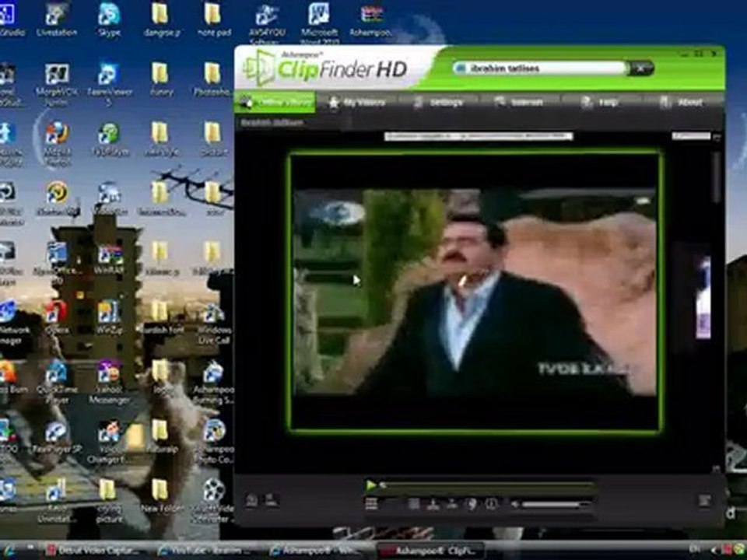Switch to Ashampoo ClipFinder taskbar button
This screenshot has height=560, width=747.
click(430, 551)
